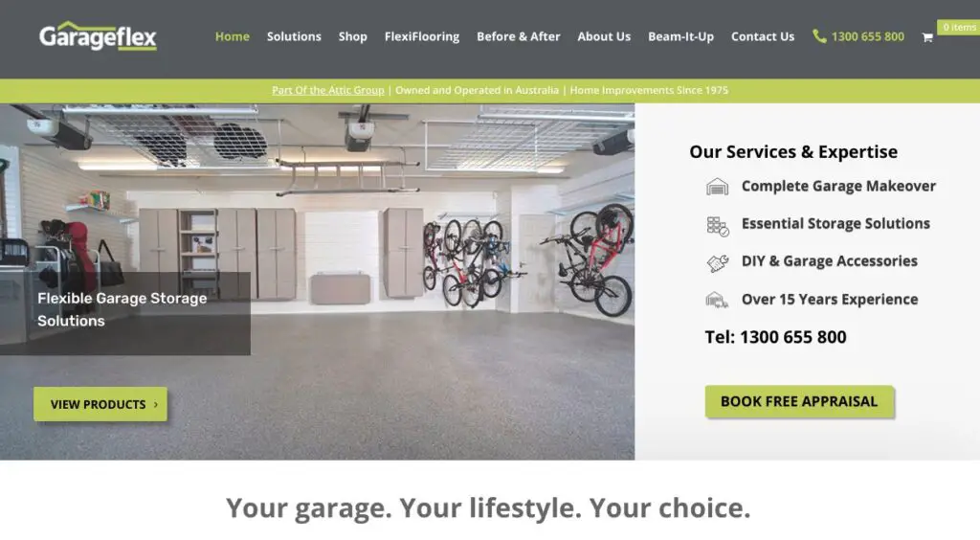The image size is (980, 540).
Task: Click the 0 items cart badge
Action: coord(959,27)
